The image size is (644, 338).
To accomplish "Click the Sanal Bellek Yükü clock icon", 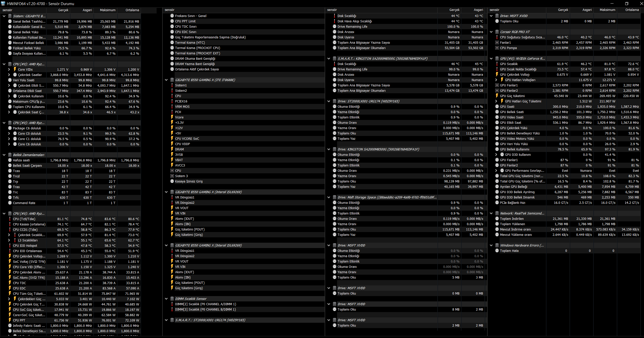I will (x=10, y=32).
